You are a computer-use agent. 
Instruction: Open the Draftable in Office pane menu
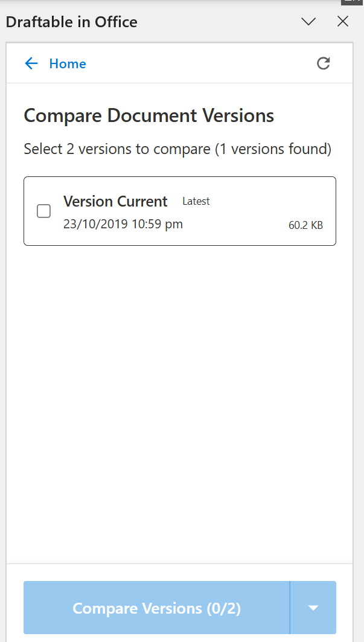coord(308,22)
